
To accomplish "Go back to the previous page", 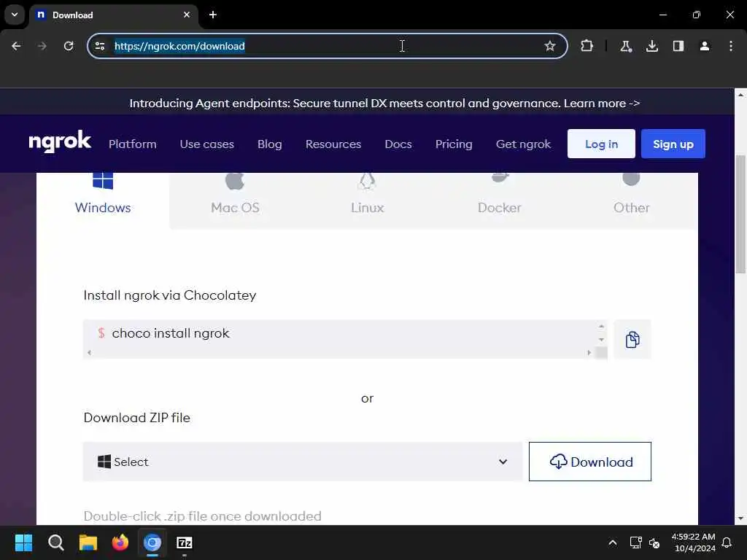I will pos(16,46).
